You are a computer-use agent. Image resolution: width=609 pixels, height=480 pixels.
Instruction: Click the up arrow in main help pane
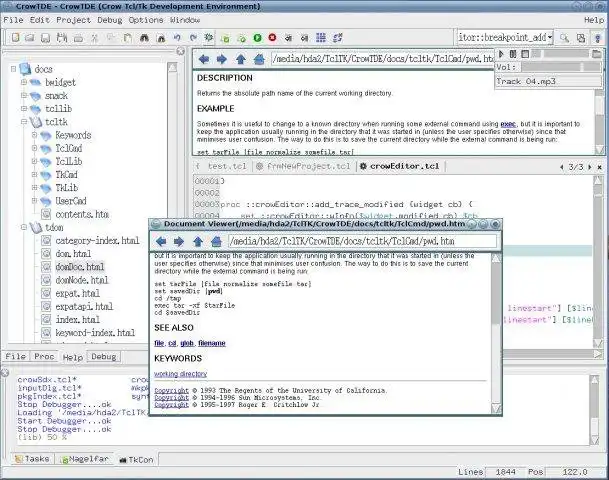click(x=241, y=59)
